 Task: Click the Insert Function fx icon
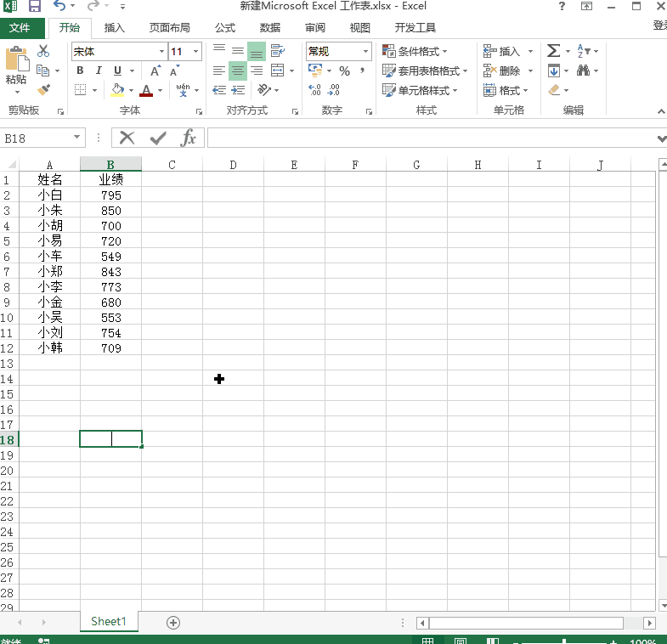coord(188,138)
